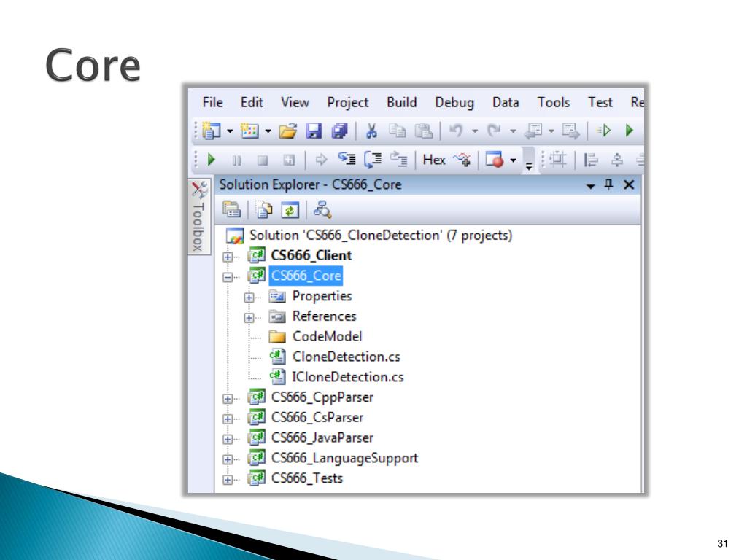Screen dimensions: 747x560
Task: Click the Add New Item icon
Action: [249, 130]
